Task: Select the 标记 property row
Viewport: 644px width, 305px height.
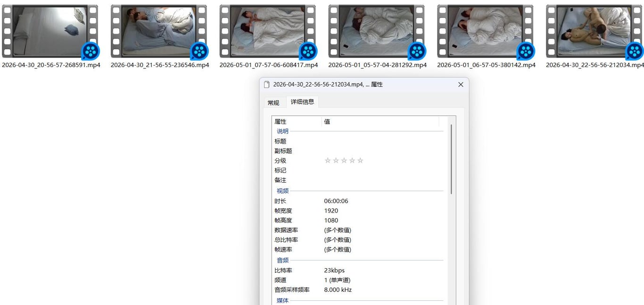Action: pyautogui.click(x=359, y=170)
